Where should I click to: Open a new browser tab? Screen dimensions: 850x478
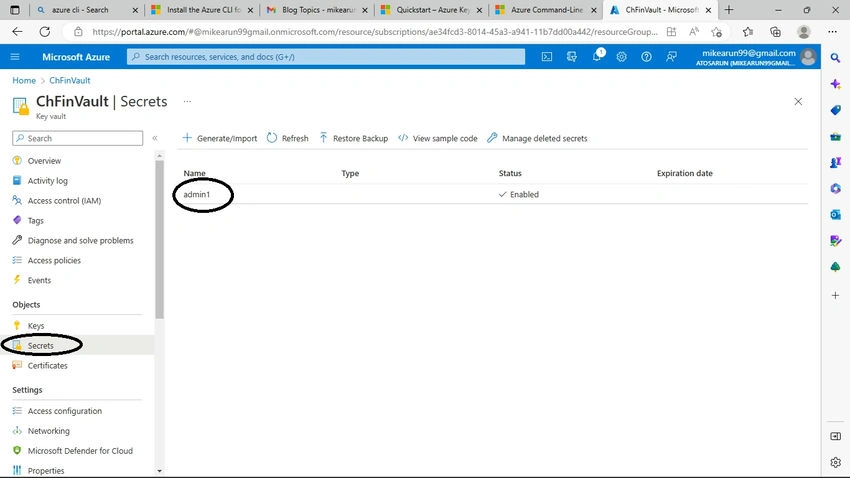(729, 10)
